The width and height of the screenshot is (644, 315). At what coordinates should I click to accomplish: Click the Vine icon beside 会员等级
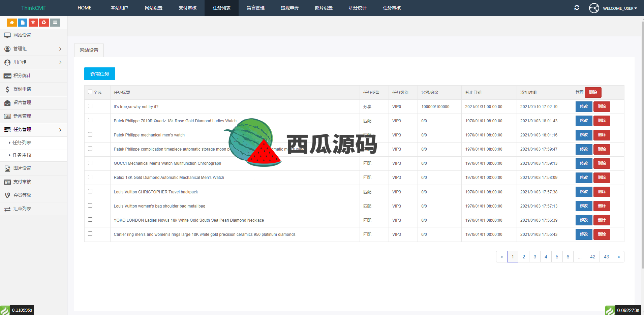pyautogui.click(x=7, y=195)
